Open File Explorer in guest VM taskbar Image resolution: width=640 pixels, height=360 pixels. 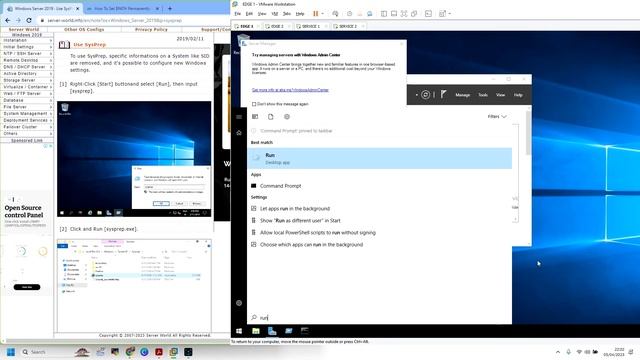tap(256, 331)
